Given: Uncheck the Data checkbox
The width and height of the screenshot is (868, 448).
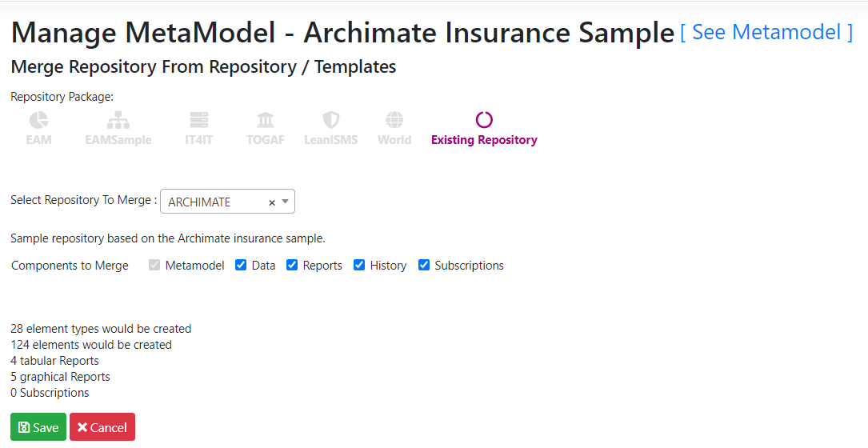Looking at the screenshot, I should coord(240,265).
